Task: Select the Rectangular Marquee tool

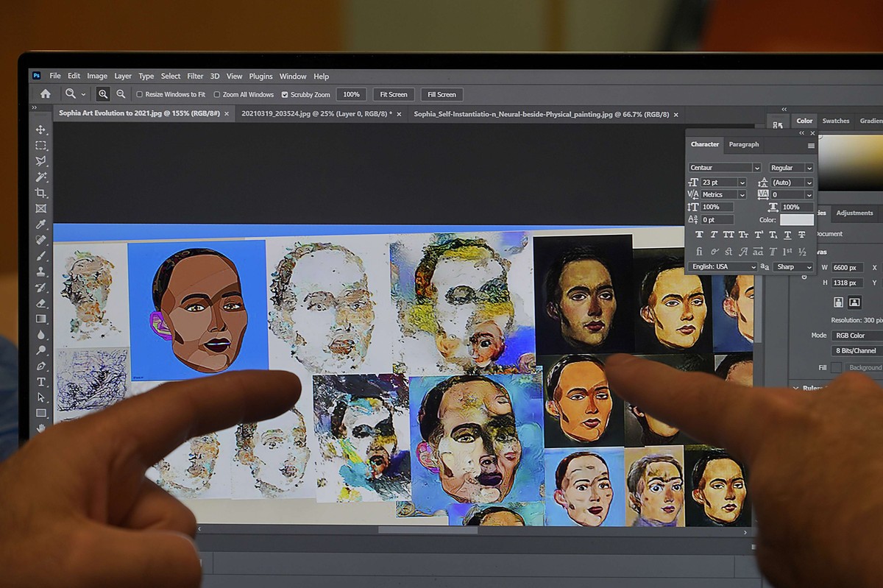Action: pyautogui.click(x=41, y=145)
